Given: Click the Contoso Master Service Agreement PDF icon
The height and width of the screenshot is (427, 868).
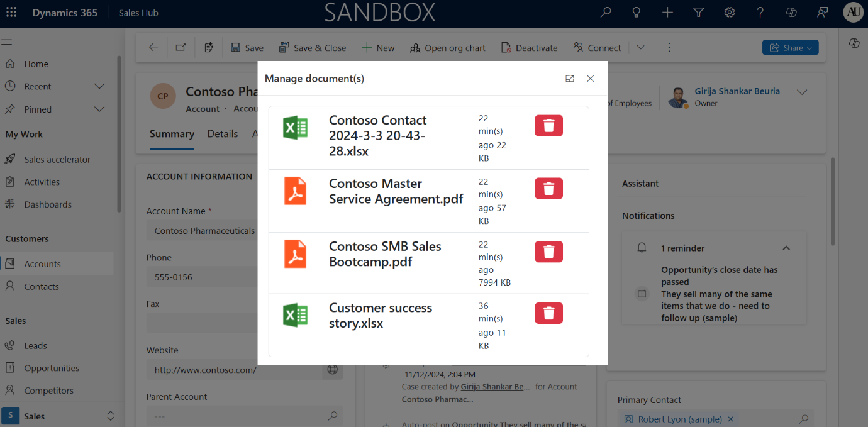Looking at the screenshot, I should [x=295, y=191].
